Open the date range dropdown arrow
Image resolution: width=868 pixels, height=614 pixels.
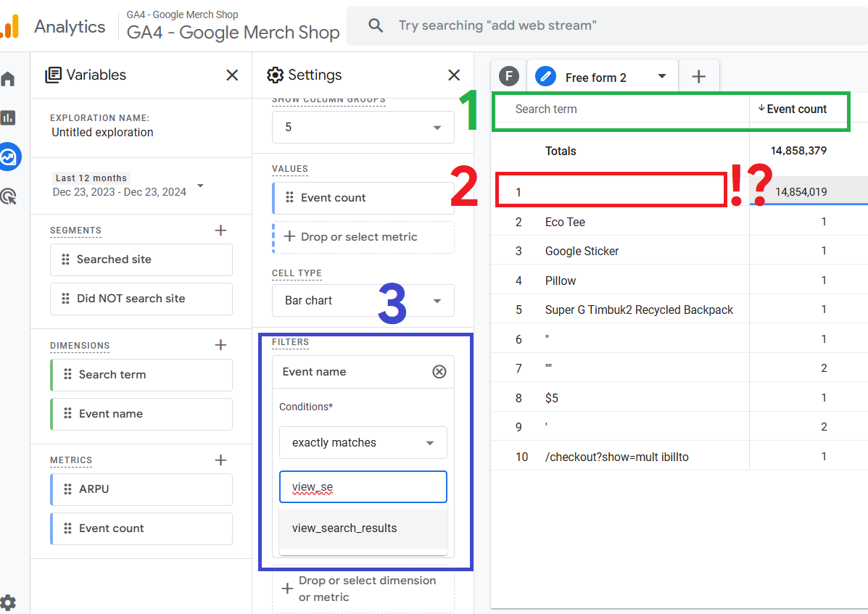200,186
